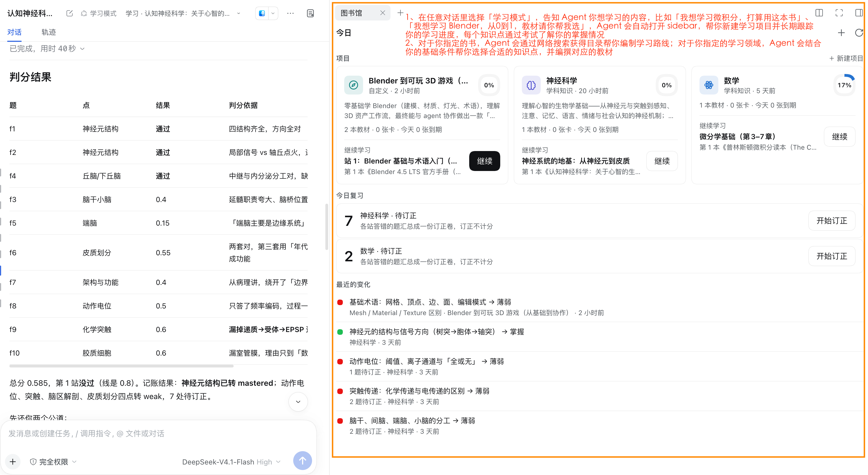Click the 数学 atom icon
868x475 pixels.
709,85
